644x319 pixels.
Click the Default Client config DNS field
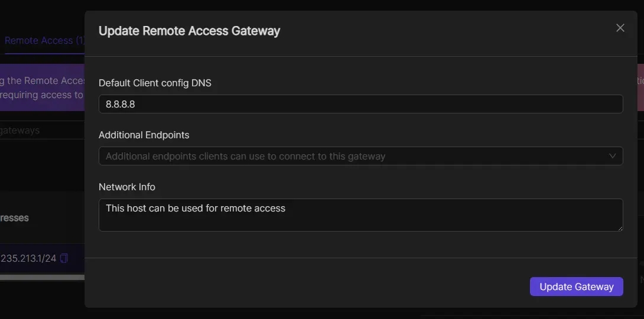(360, 104)
